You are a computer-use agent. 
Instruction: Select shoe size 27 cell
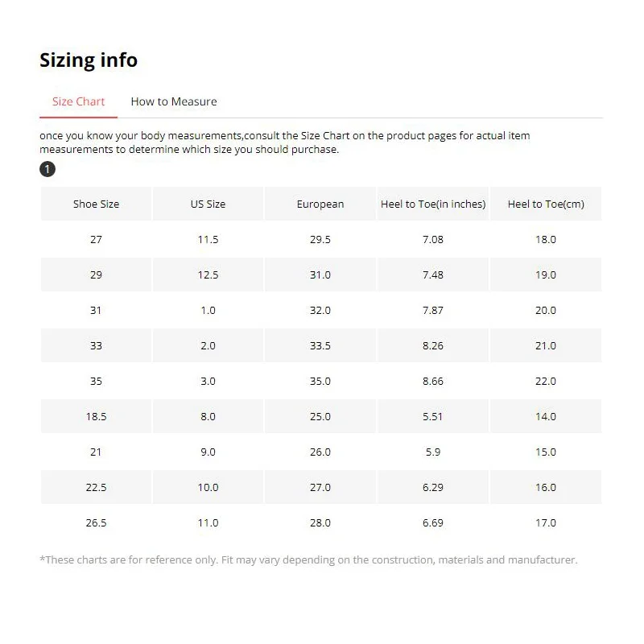96,239
